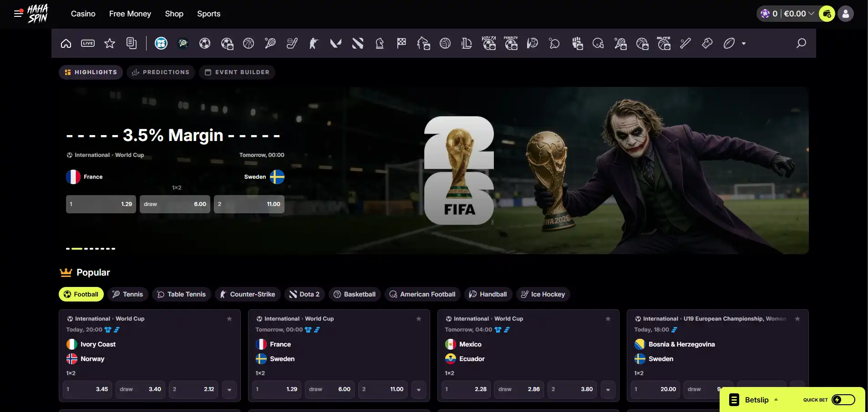Select the boxing glove icon
The image size is (868, 412).
click(x=707, y=43)
